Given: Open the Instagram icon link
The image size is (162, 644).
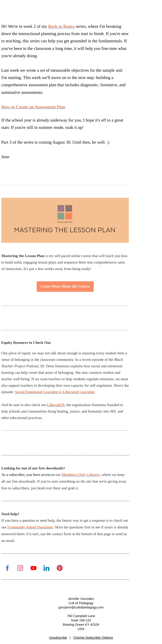Looking at the screenshot, I should click(x=20, y=568).
